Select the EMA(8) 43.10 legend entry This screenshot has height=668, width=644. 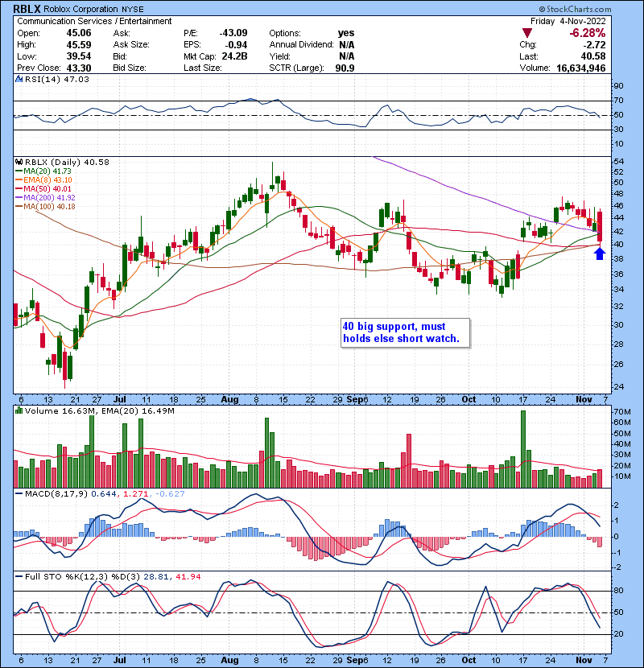point(47,180)
